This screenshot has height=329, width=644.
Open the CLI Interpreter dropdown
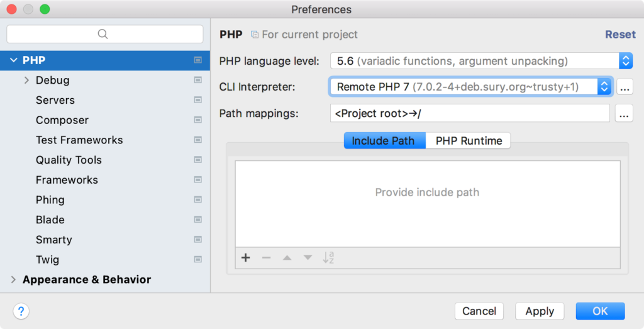[x=471, y=87]
